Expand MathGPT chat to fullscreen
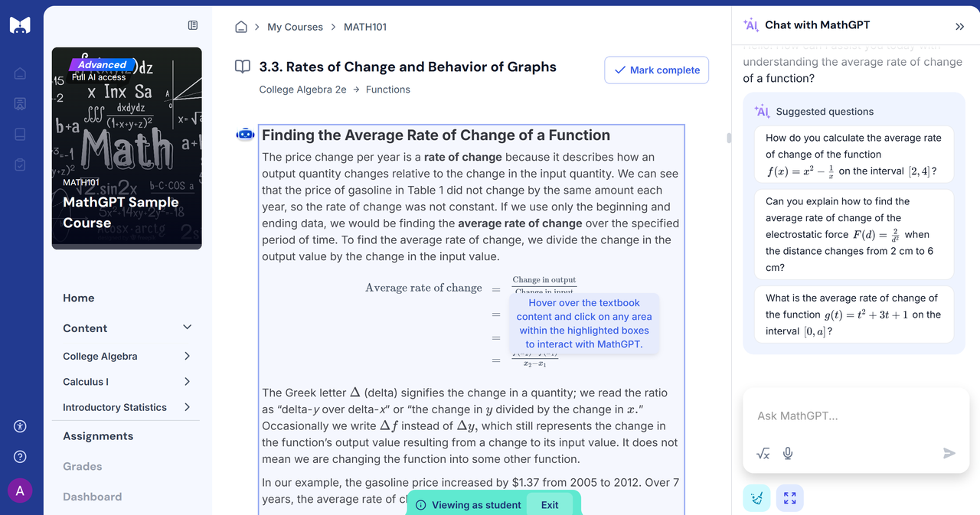The width and height of the screenshot is (980, 515). [x=790, y=499]
